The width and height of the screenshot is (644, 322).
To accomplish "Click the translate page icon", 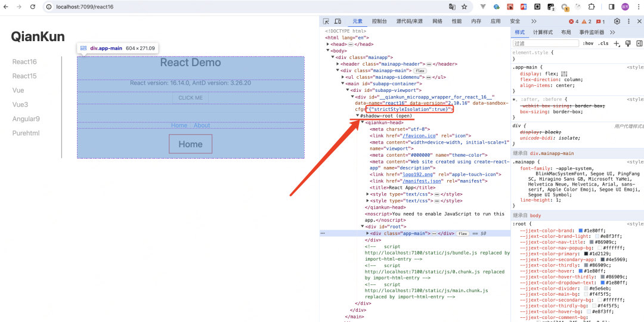I will tap(452, 7).
